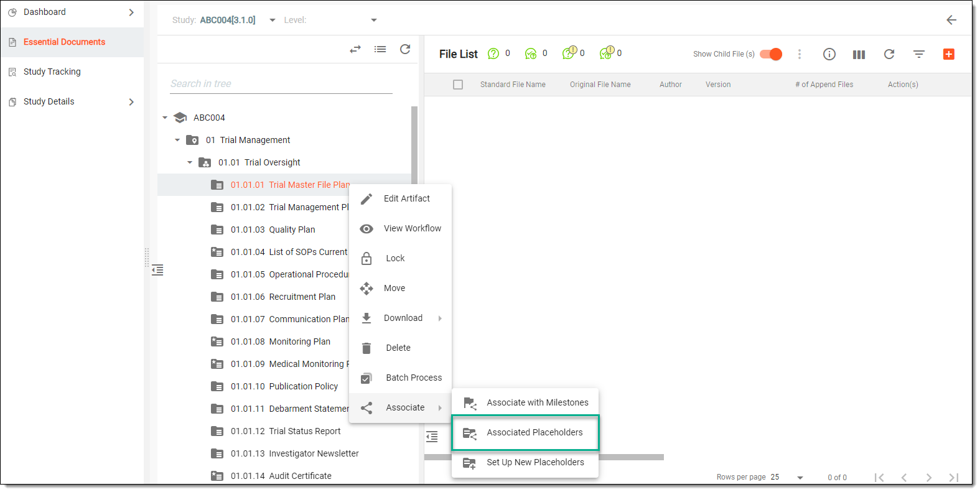The width and height of the screenshot is (980, 492).
Task: Select Associate with Milestones
Action: (x=525, y=402)
